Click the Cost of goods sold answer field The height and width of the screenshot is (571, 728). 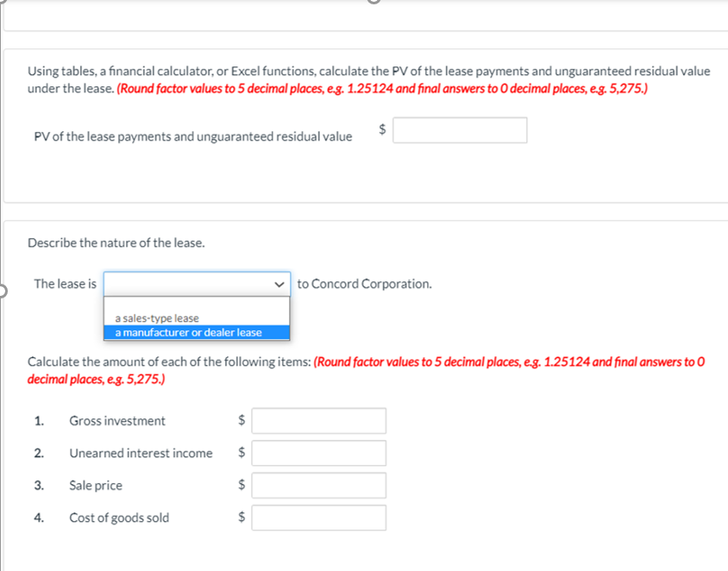(317, 518)
